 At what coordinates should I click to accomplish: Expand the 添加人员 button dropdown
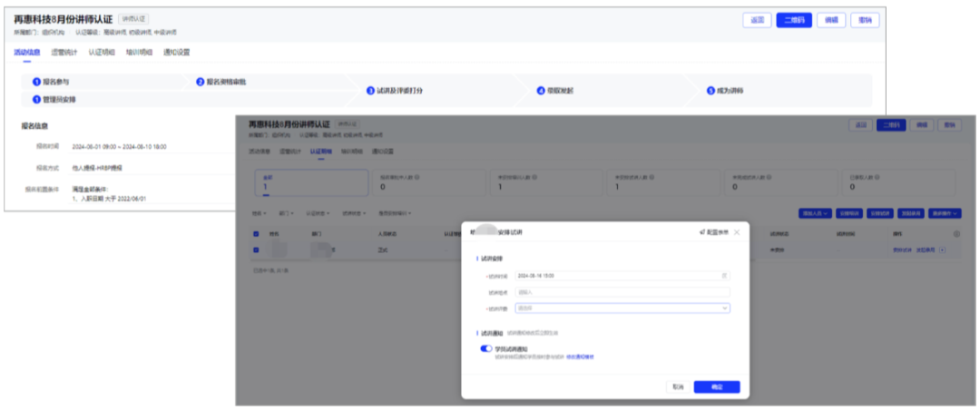815,213
